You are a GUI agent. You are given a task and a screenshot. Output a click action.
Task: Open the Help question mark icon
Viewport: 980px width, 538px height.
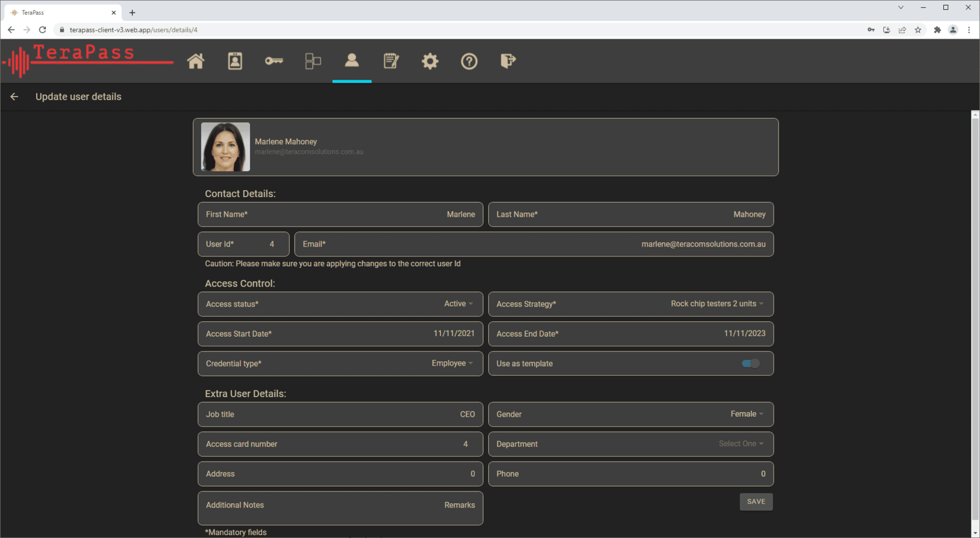point(469,61)
